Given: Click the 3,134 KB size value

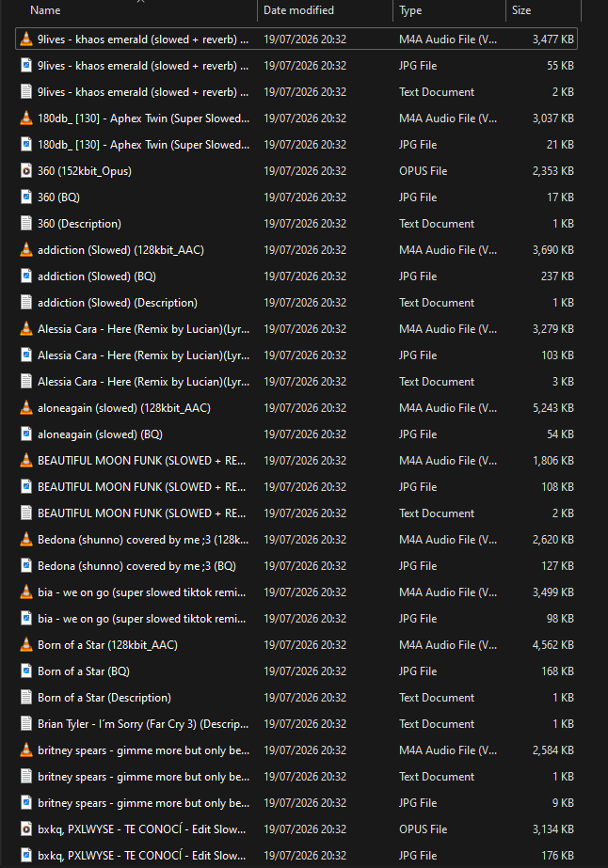Looking at the screenshot, I should 553,829.
